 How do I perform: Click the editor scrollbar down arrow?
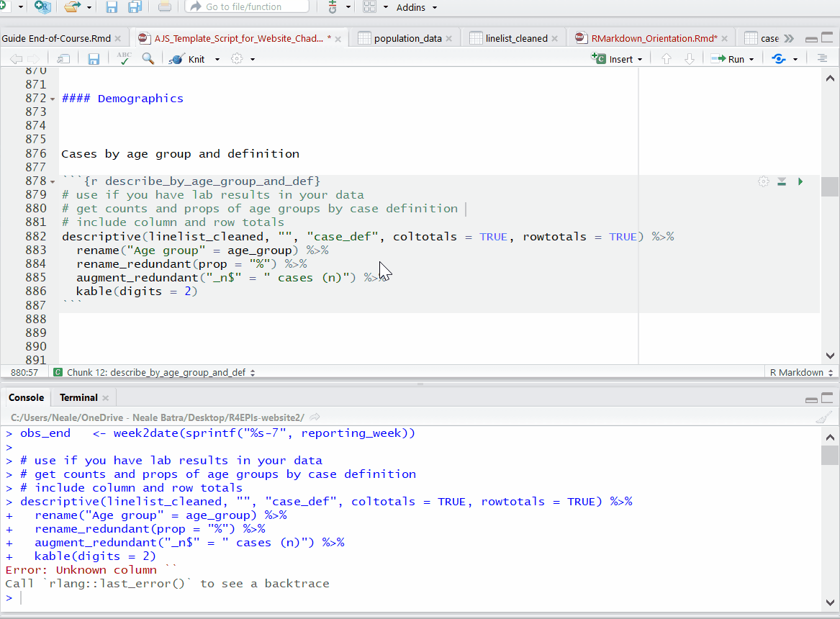coord(830,356)
